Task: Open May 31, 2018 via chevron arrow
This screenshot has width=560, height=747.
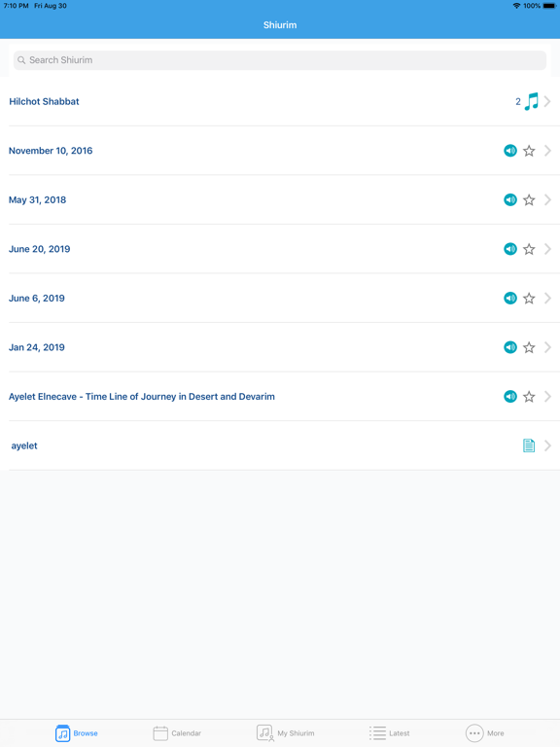Action: (547, 199)
